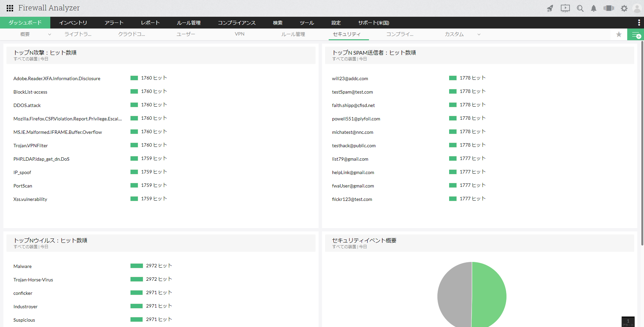Open the Trojan-Horse-Virus entry

click(x=33, y=280)
